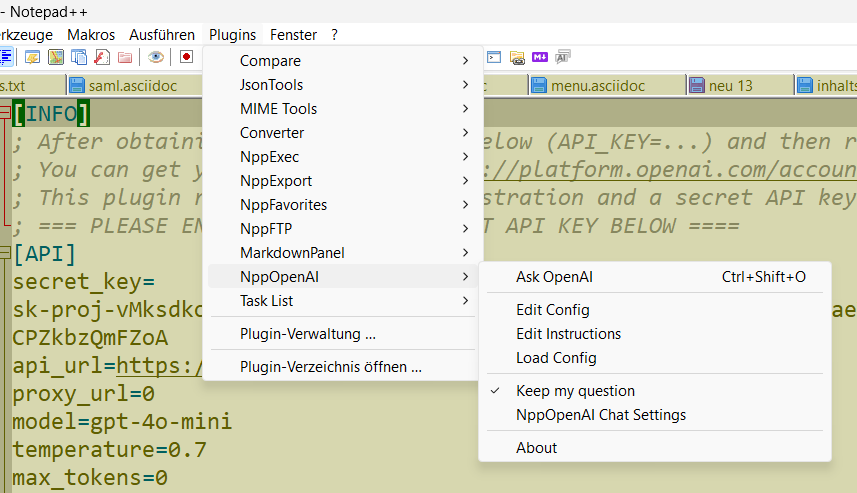Expand the Task List submenu
Screen dimensions: 857x493
pos(343,301)
